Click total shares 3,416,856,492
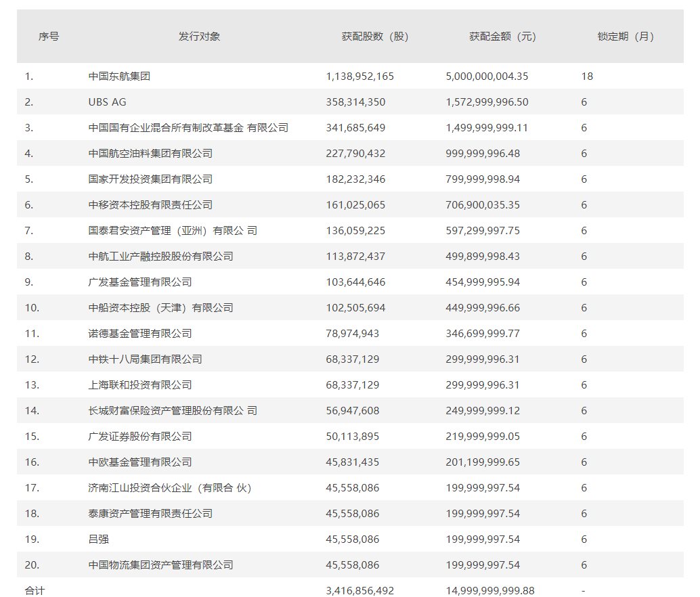Image resolution: width=700 pixels, height=597 pixels. coord(360,591)
